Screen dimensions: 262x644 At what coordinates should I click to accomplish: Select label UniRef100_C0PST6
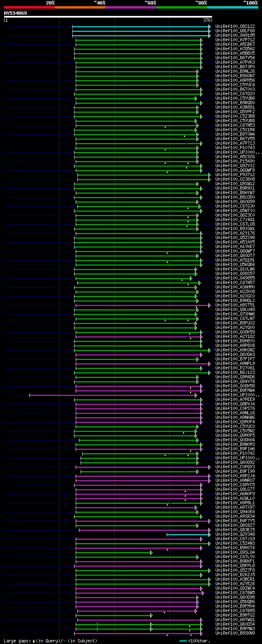[235, 408]
